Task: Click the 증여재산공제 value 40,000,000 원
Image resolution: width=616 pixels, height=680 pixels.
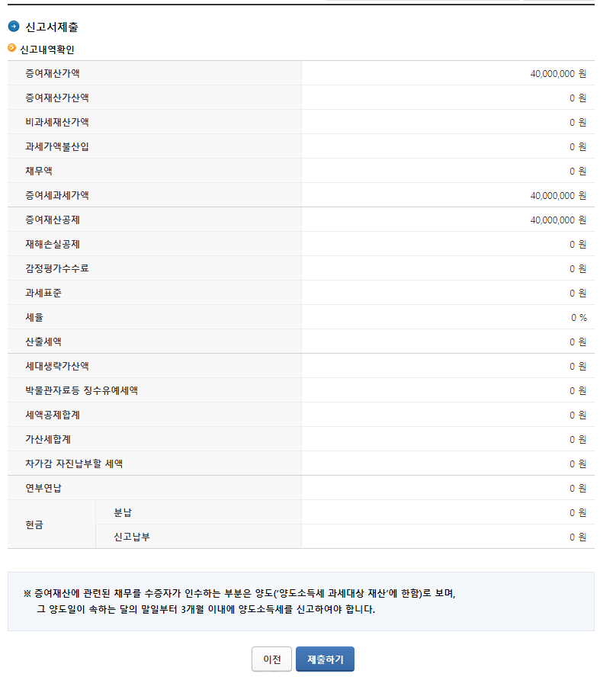Action: (x=558, y=220)
